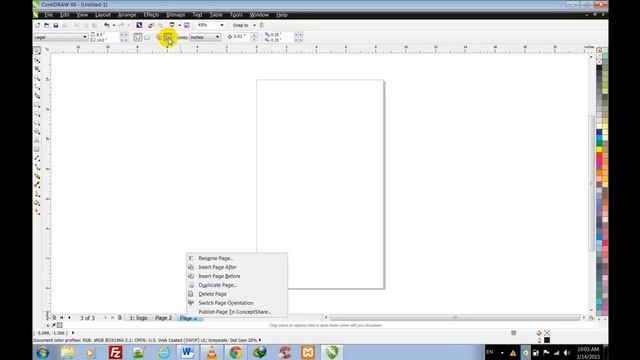
Task: Select the Parallel dimension tool
Action: (37, 158)
